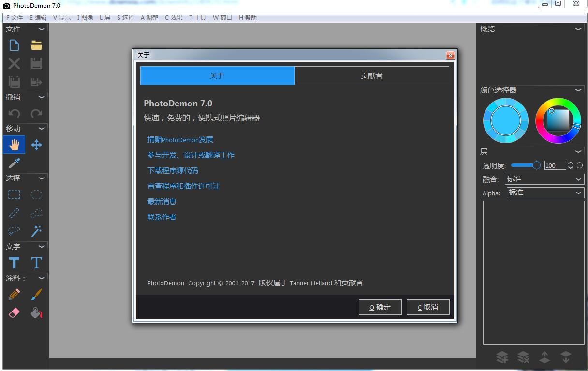The width and height of the screenshot is (588, 371).
Task: Open the Alpha mode dropdown
Action: pyautogui.click(x=545, y=193)
